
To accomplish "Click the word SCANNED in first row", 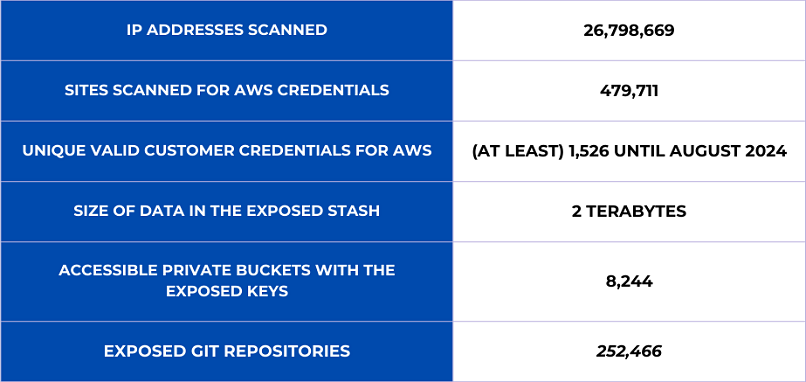I will (287, 30).
